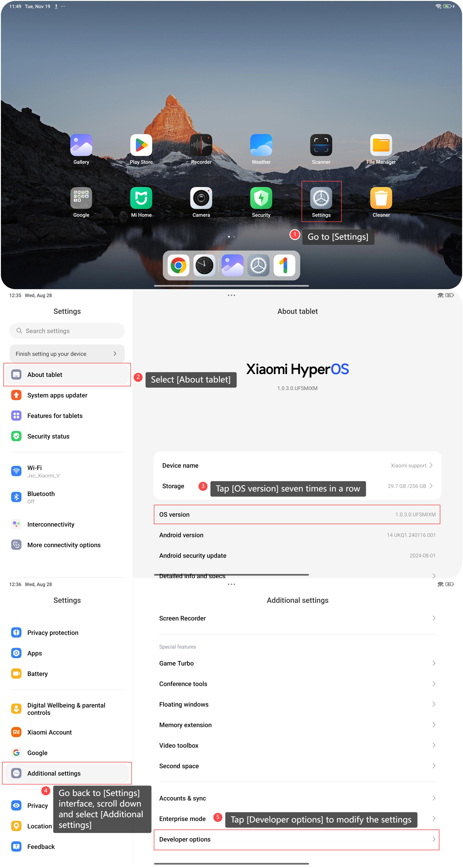This screenshot has width=463, height=868.
Task: Launch Mi Home app
Action: (141, 198)
